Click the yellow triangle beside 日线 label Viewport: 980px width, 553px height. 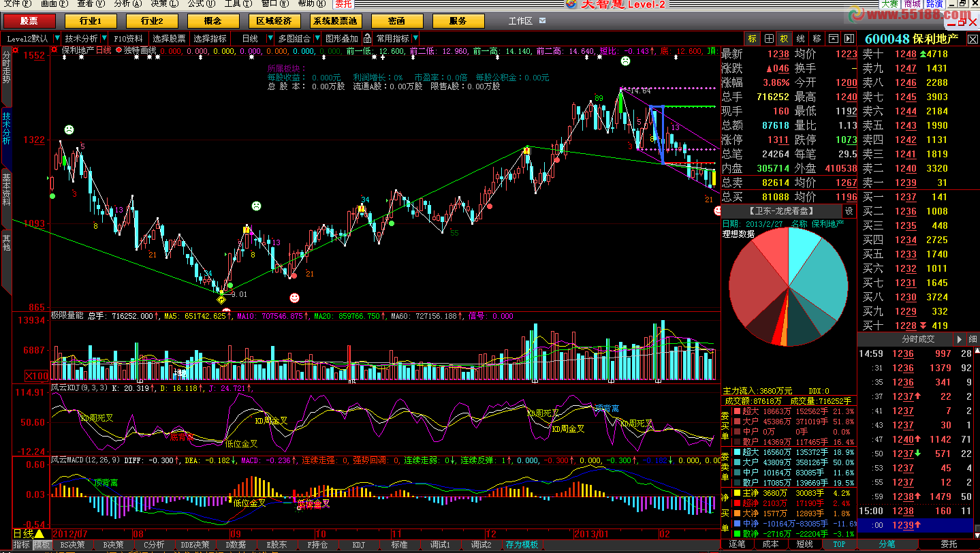[39, 534]
